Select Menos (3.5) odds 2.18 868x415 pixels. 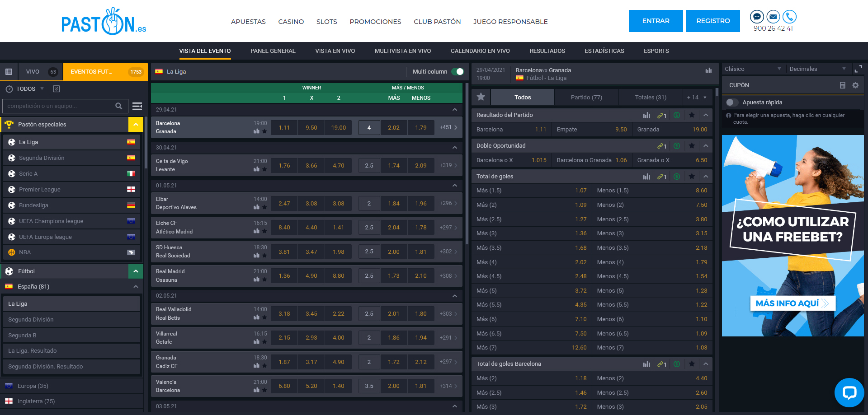point(652,247)
